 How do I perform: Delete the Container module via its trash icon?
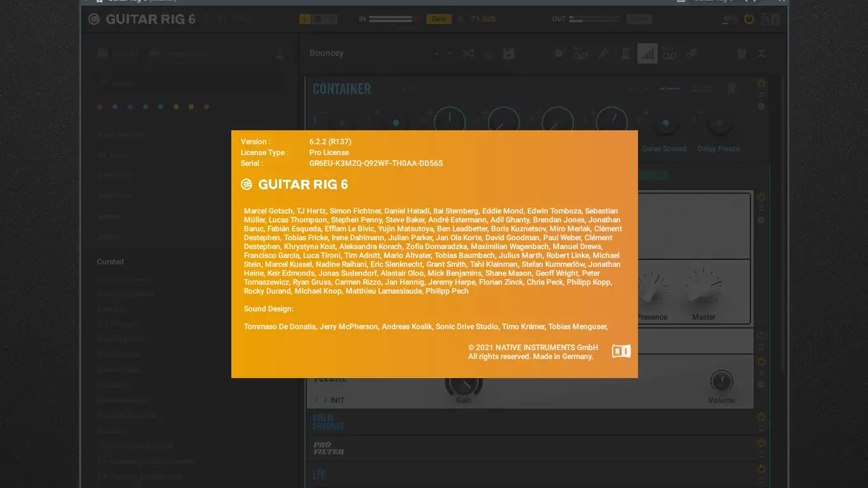[731, 88]
